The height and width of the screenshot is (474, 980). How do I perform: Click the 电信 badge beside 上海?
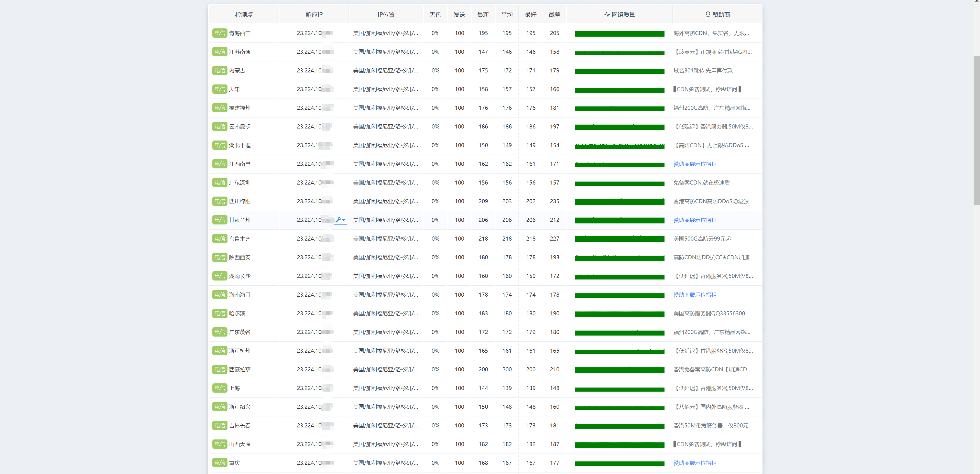click(220, 388)
